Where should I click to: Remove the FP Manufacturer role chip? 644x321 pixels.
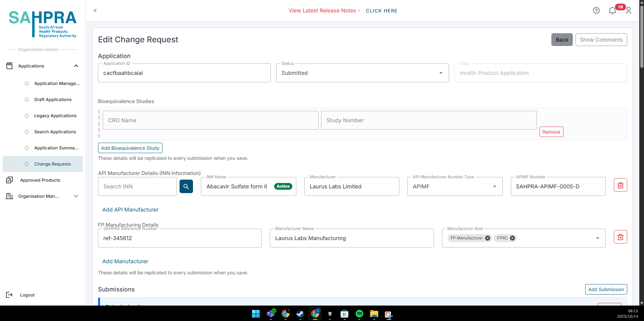point(488,238)
